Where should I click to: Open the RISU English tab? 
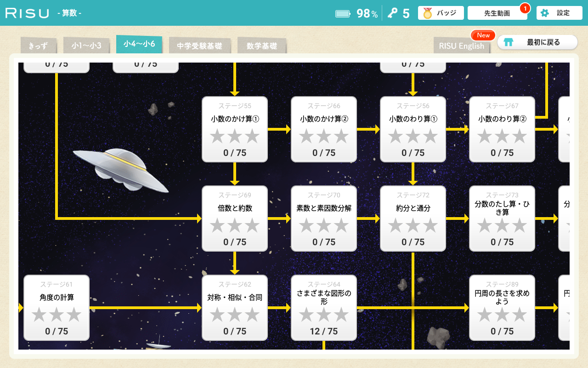coord(461,46)
